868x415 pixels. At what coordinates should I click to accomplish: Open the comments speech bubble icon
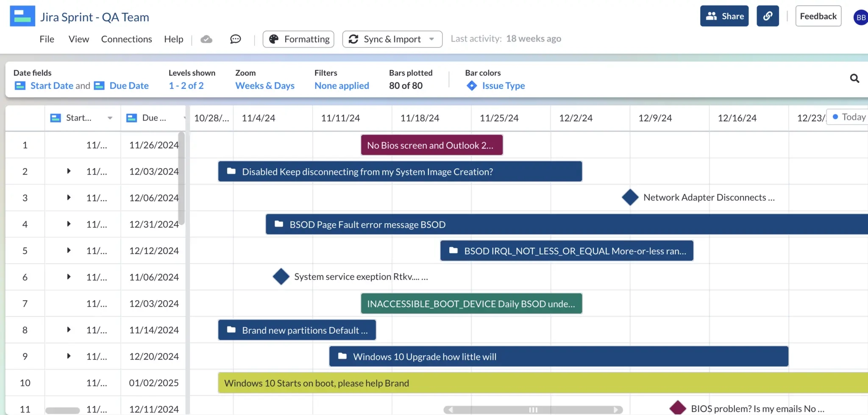(235, 39)
